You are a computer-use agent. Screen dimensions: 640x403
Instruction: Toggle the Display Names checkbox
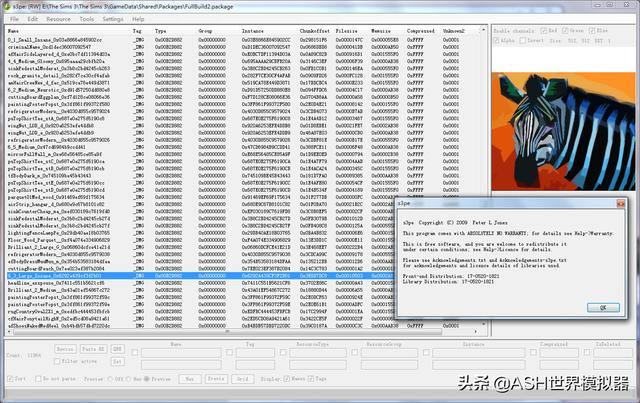tap(287, 379)
